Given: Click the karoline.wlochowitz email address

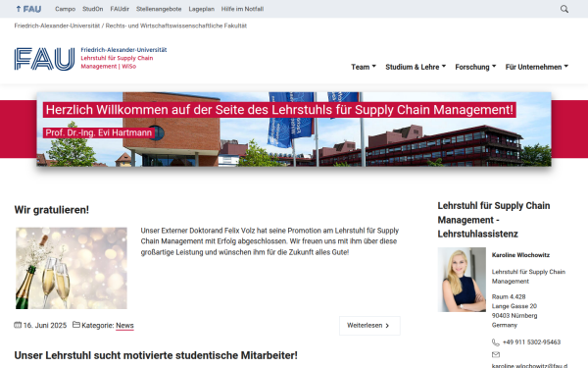Looking at the screenshot, I should coord(529,365).
